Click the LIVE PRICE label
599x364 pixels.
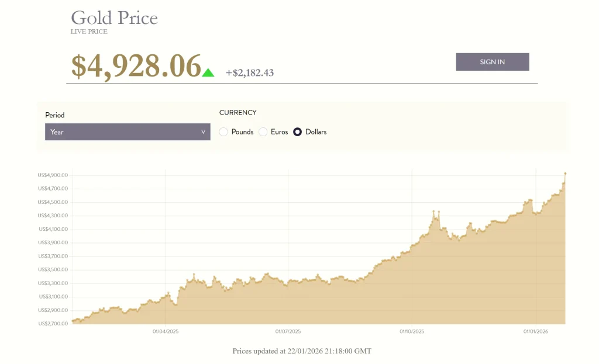pyautogui.click(x=89, y=32)
